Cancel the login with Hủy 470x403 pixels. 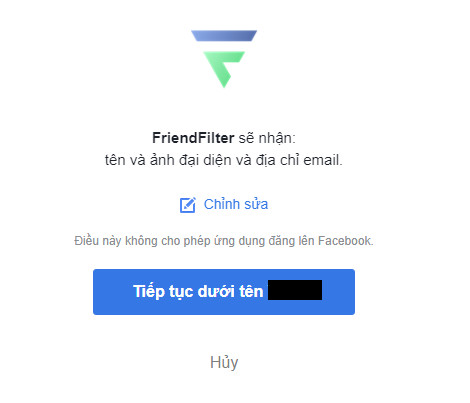click(224, 362)
